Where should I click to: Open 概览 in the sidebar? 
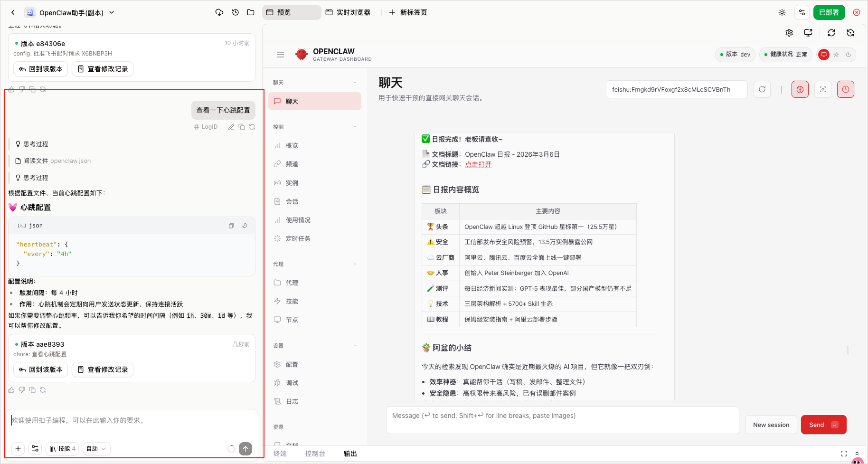tap(315, 145)
